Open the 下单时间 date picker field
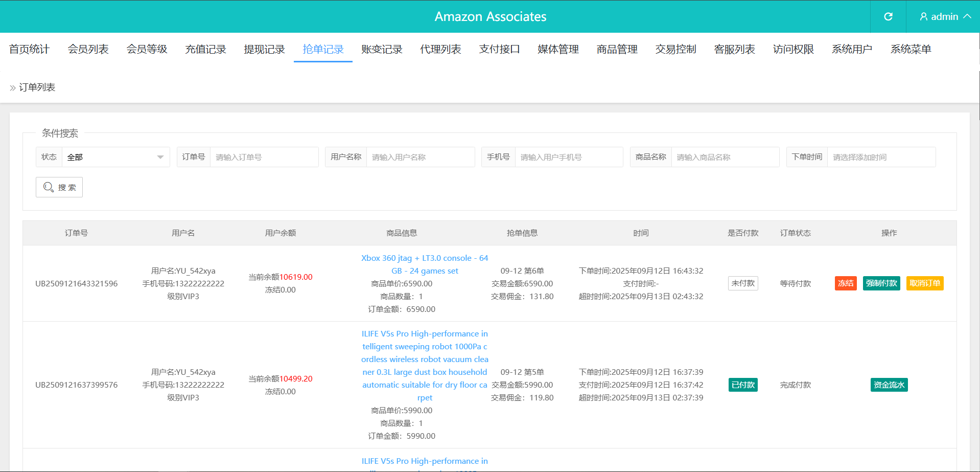 pyautogui.click(x=881, y=157)
